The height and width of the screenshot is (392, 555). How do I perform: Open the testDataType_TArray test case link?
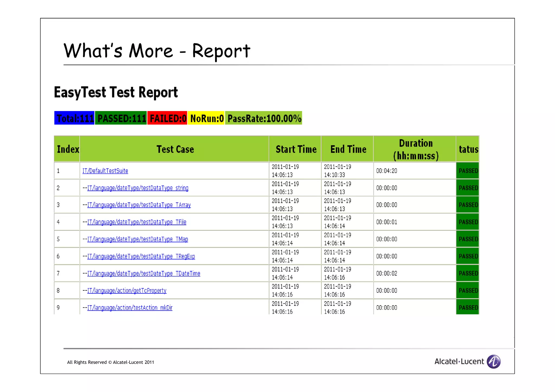point(139,205)
